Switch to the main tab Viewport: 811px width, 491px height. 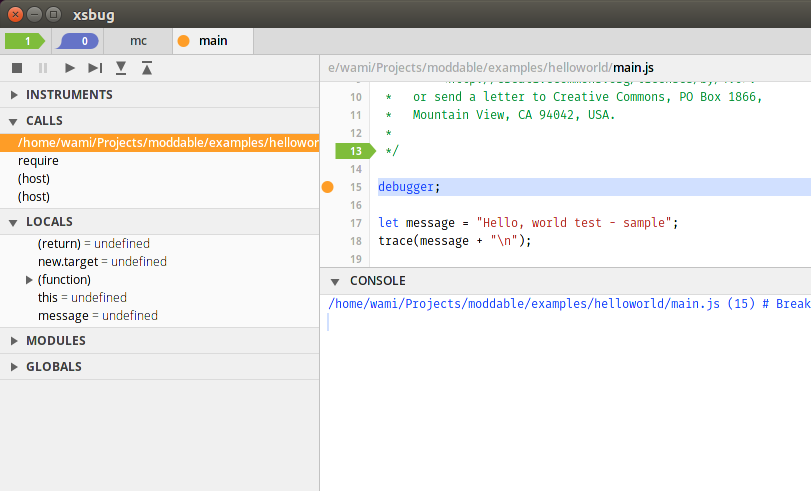[213, 41]
